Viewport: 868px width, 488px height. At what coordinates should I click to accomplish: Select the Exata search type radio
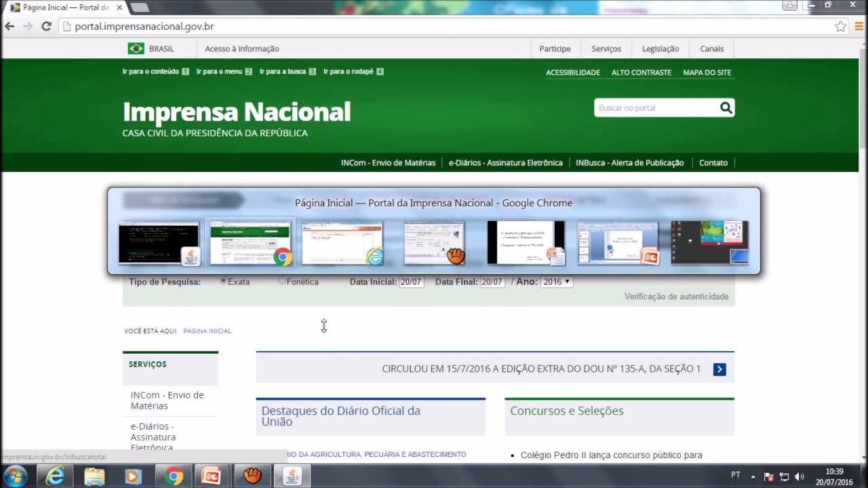(223, 281)
